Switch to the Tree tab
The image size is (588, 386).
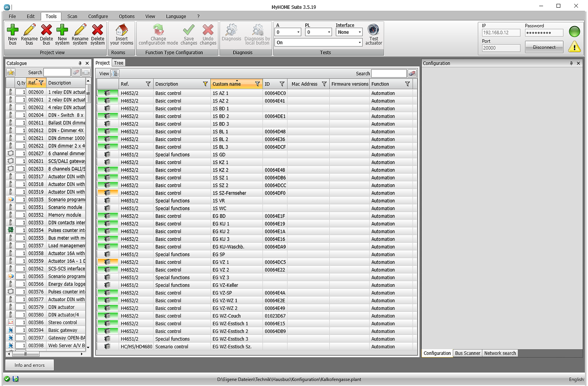119,63
